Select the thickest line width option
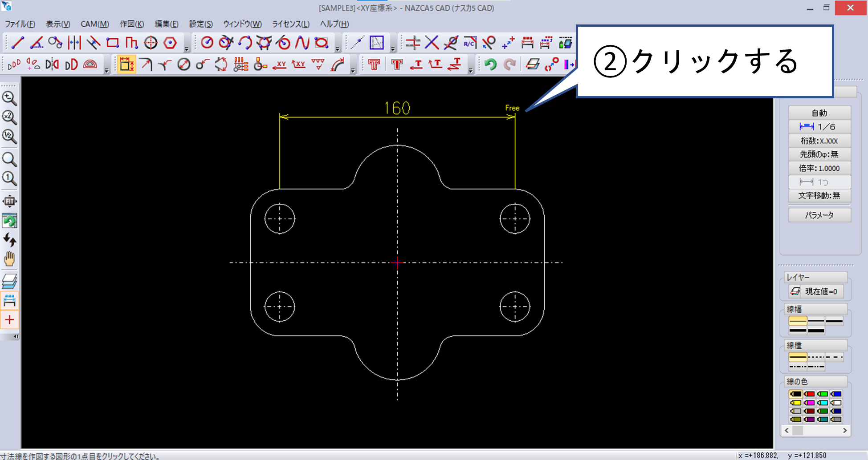 pyautogui.click(x=816, y=330)
